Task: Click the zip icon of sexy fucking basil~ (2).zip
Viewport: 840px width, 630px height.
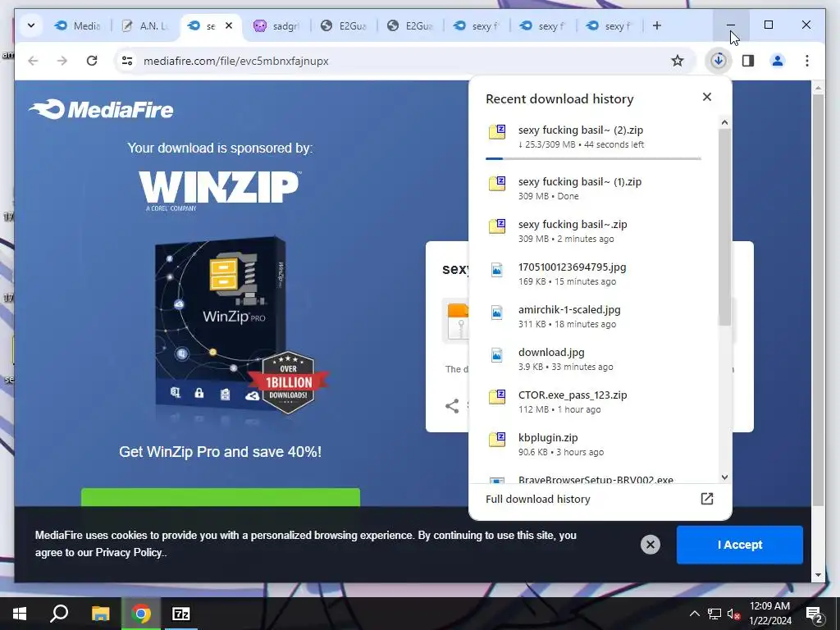Action: pyautogui.click(x=497, y=131)
